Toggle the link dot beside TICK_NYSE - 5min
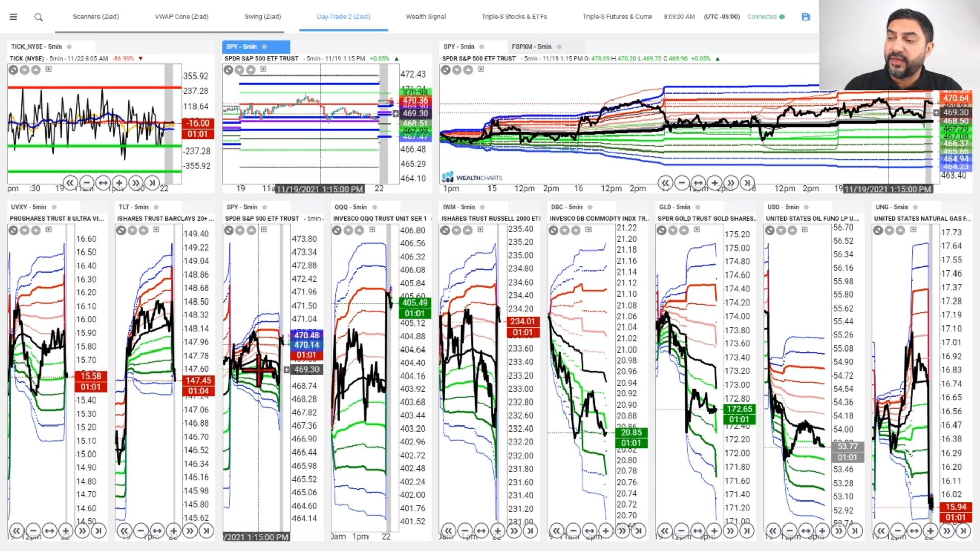Viewport: 980px width, 551px height. point(69,47)
